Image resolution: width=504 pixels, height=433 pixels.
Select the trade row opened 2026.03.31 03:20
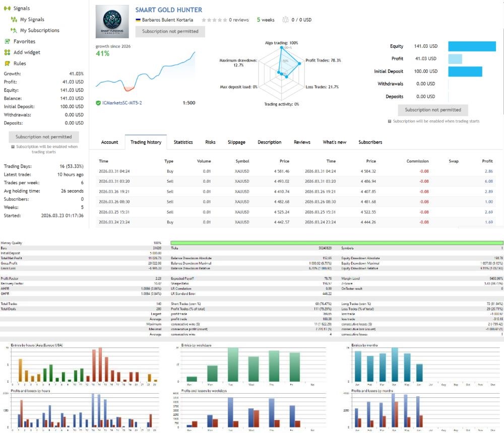[x=296, y=181]
